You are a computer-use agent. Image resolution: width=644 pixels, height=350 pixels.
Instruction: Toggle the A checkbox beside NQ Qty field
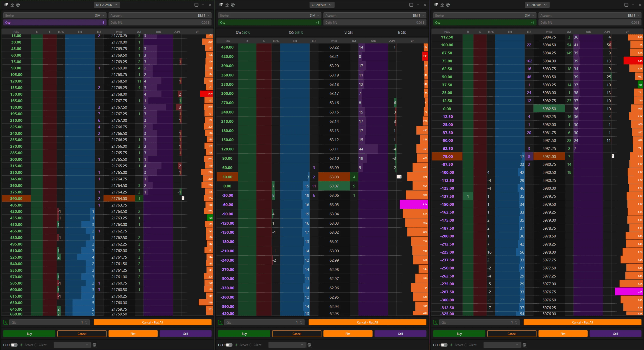tap(6, 322)
